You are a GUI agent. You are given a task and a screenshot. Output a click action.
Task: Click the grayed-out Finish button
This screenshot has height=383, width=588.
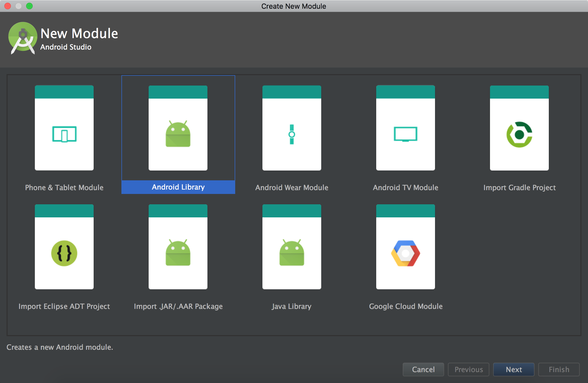click(x=559, y=369)
